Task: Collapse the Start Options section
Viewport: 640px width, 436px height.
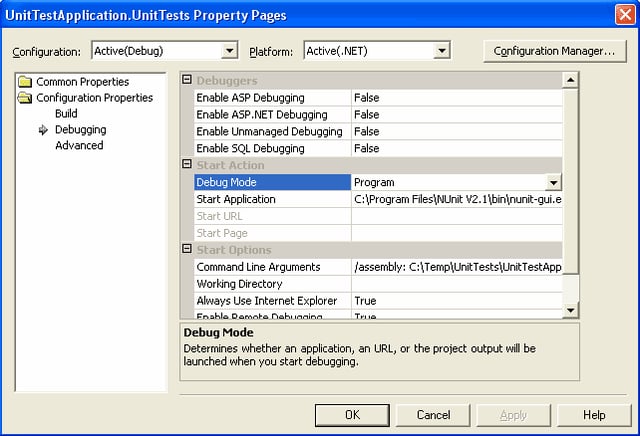Action: (187, 249)
